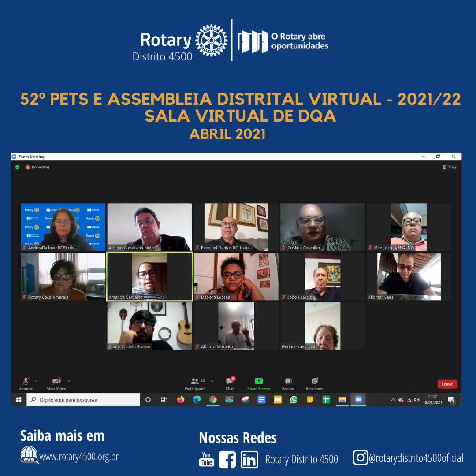Select Amanda Carvalho's video tile

click(149, 276)
